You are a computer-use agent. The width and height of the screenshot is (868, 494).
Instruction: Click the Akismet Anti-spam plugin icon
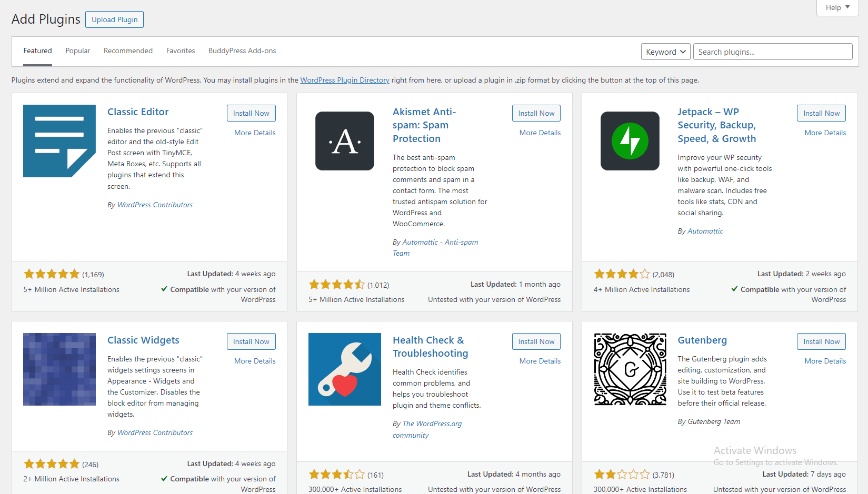click(345, 141)
